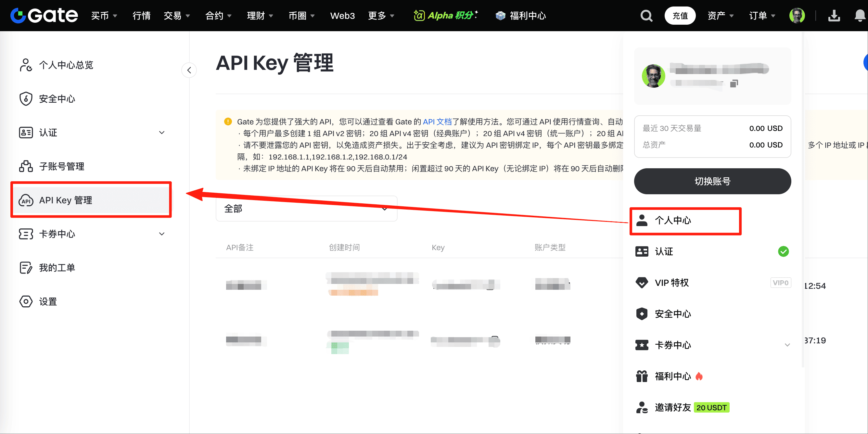The height and width of the screenshot is (434, 868).
Task: Click the 个人中心 person icon in dropdown
Action: click(642, 220)
